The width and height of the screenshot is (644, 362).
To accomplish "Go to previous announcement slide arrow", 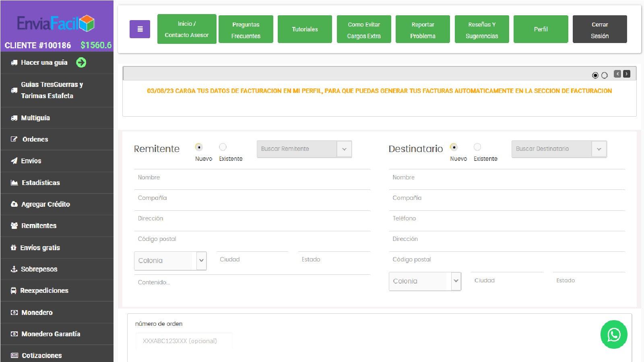I will point(617,74).
